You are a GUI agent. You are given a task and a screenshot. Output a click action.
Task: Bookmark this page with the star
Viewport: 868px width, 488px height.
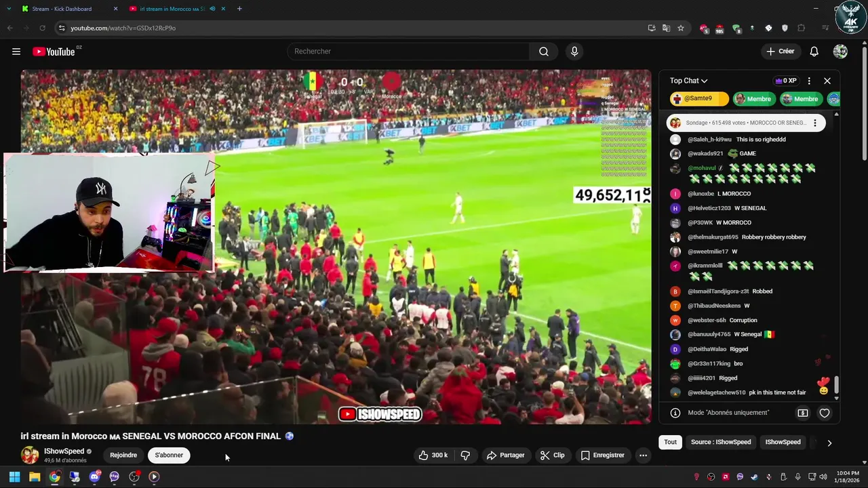tap(681, 28)
